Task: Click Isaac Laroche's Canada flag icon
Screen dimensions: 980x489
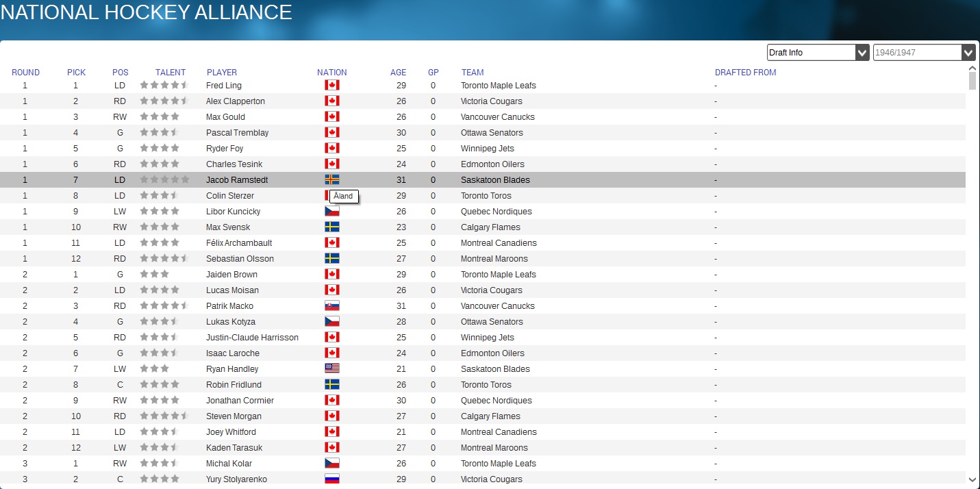Action: [332, 353]
